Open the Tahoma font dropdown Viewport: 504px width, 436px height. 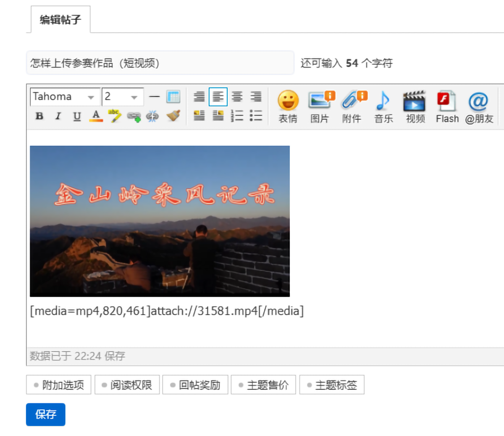point(65,97)
